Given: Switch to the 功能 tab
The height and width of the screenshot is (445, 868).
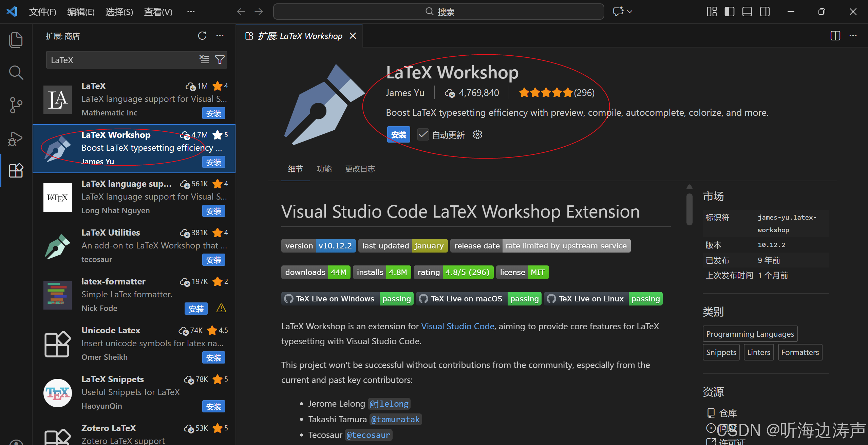Looking at the screenshot, I should 324,169.
